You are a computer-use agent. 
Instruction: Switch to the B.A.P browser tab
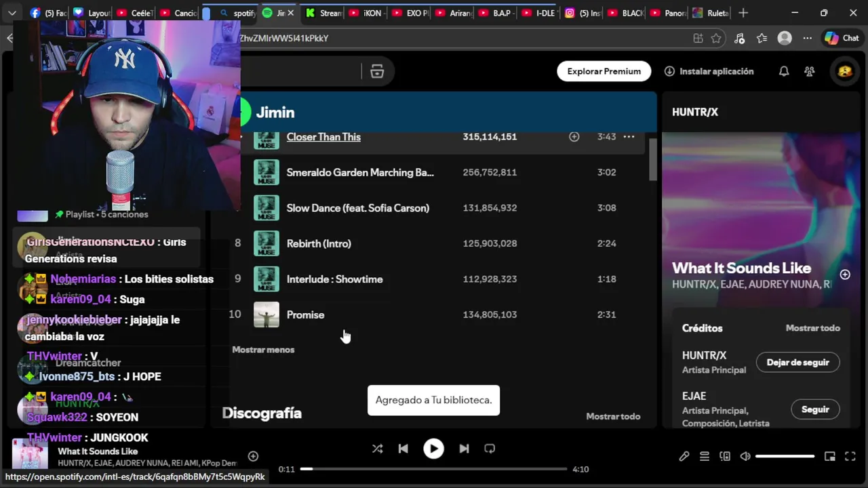tap(496, 13)
